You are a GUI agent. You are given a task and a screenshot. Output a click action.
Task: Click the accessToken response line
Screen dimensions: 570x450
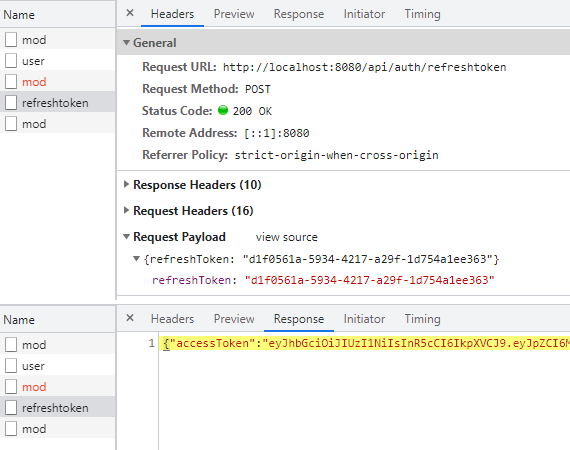pos(364,343)
